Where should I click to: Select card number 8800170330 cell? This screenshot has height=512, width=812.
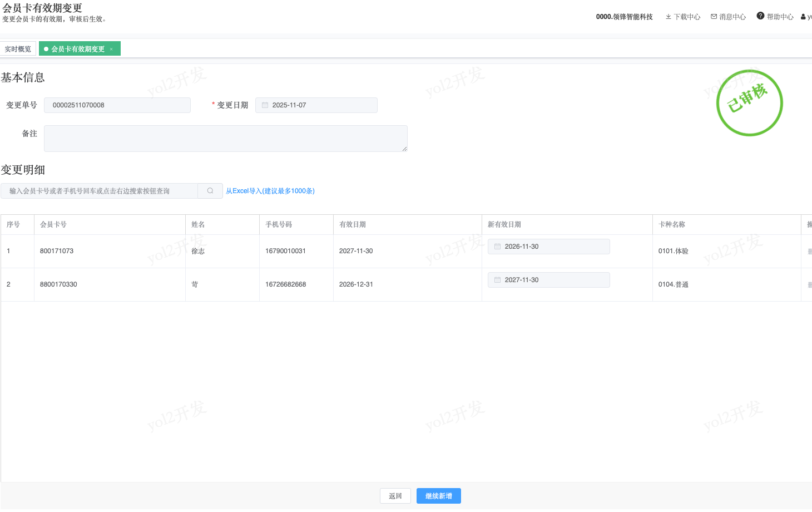click(110, 284)
